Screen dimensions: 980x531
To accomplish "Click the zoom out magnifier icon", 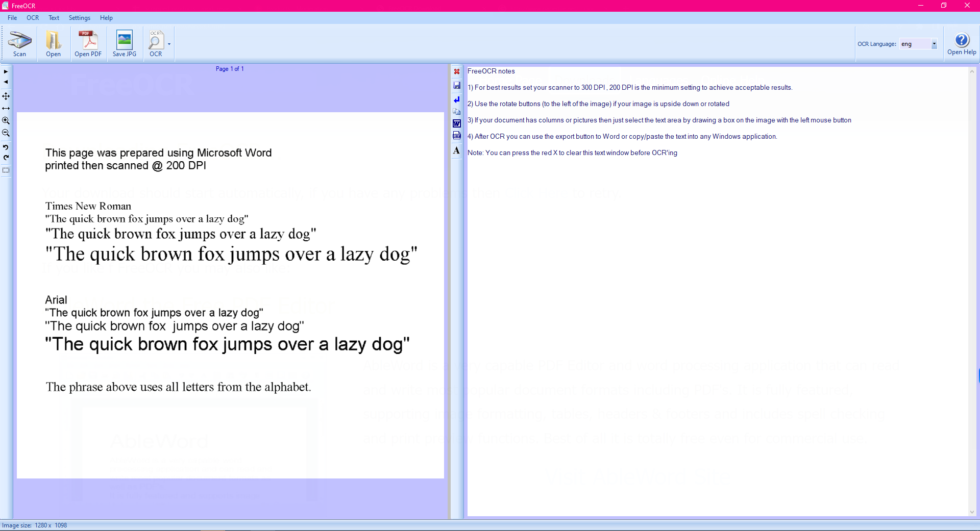I will click(x=6, y=133).
